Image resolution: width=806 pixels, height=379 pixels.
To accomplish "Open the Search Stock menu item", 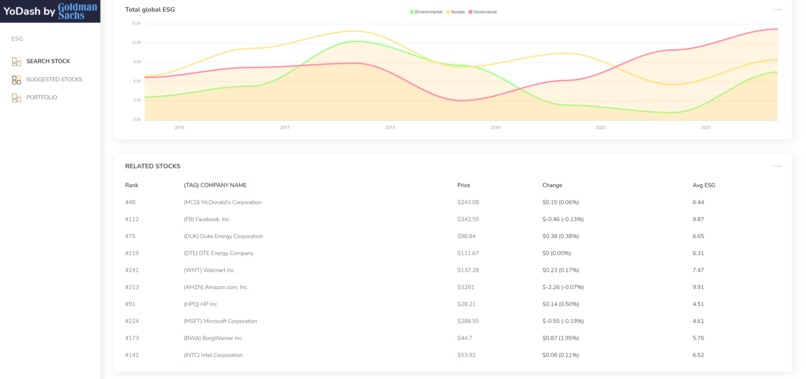I will click(x=48, y=61).
